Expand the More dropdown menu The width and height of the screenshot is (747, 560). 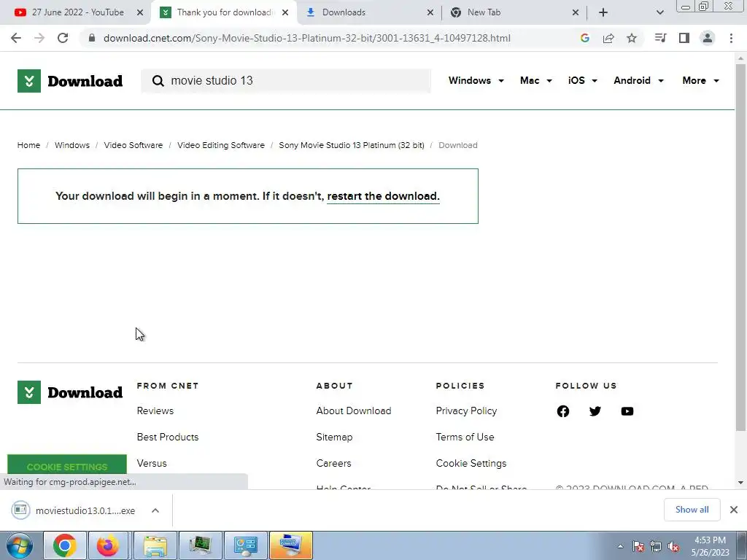(x=700, y=80)
